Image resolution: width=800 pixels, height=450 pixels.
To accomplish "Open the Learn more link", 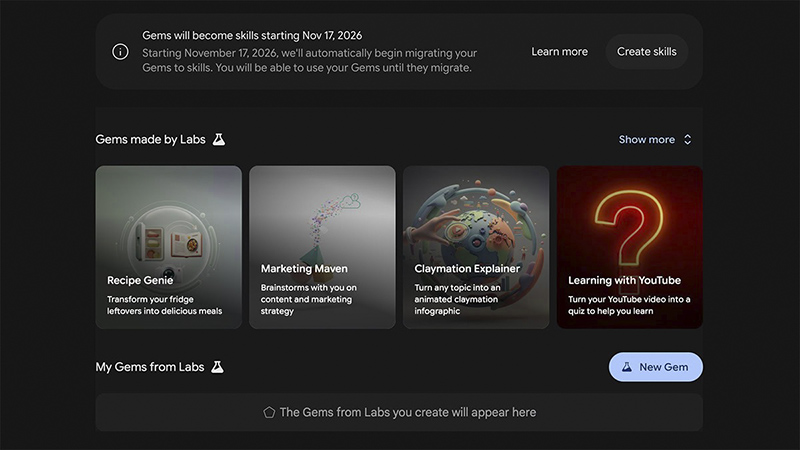I will pos(559,52).
